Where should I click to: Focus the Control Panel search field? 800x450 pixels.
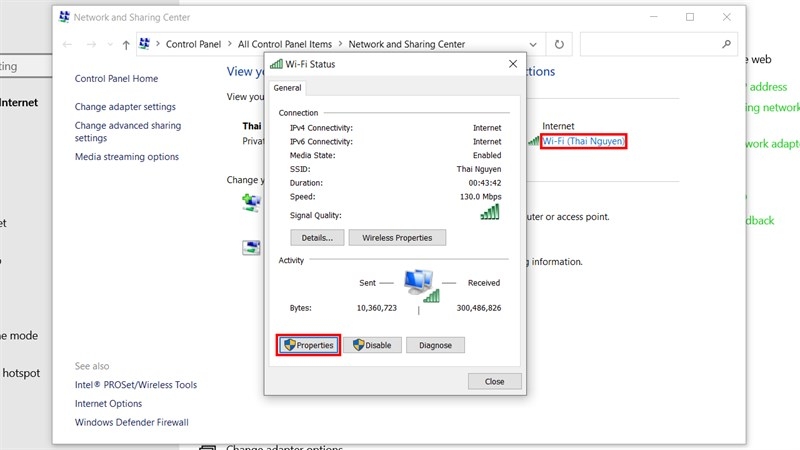[x=650, y=45]
